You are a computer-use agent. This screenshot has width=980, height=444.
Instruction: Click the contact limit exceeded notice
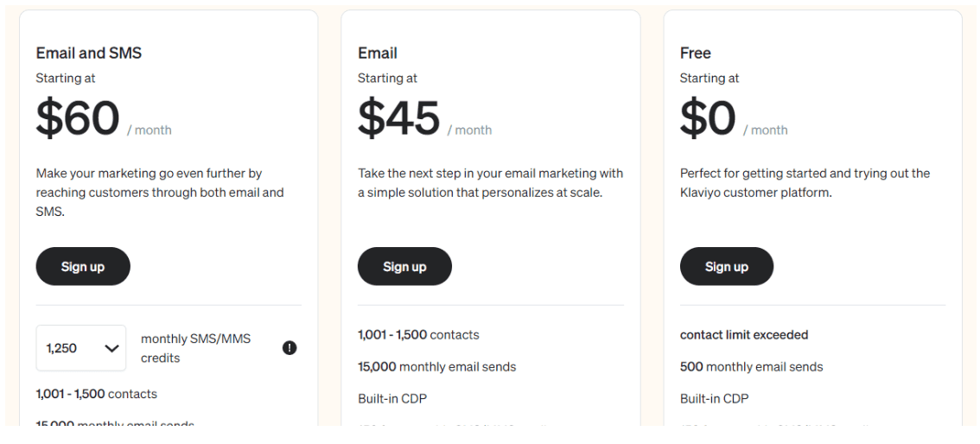click(x=744, y=334)
